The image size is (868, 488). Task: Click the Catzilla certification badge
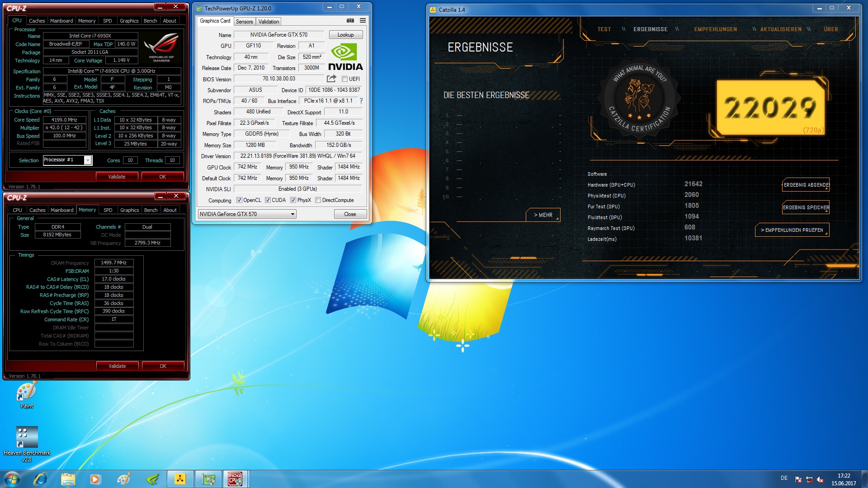pyautogui.click(x=640, y=99)
